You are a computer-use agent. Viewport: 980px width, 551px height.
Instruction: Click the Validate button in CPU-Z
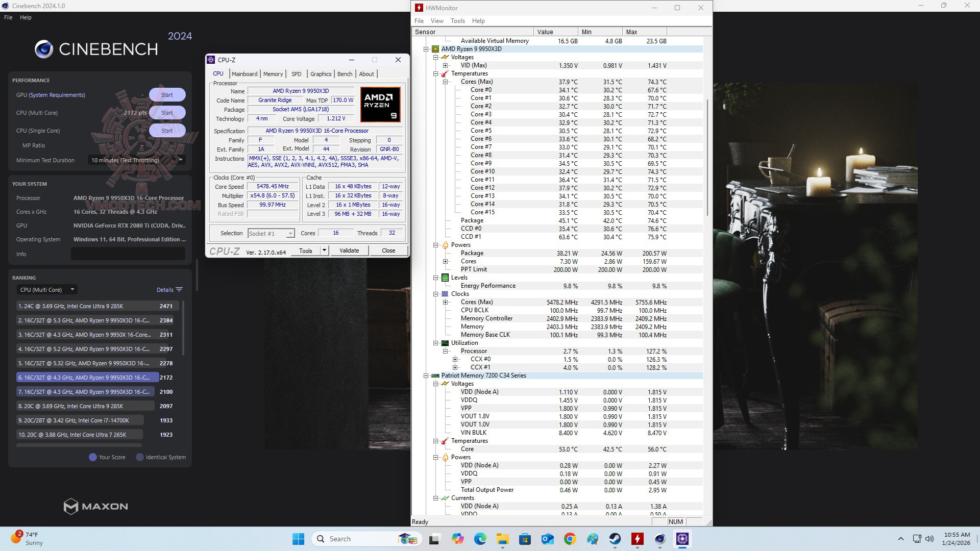click(349, 251)
